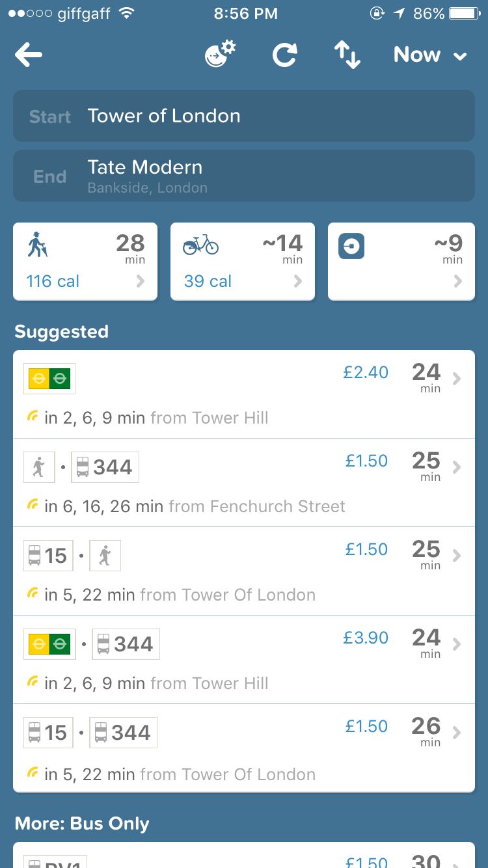
Task: Tap the Uber logo icon
Action: tap(351, 246)
